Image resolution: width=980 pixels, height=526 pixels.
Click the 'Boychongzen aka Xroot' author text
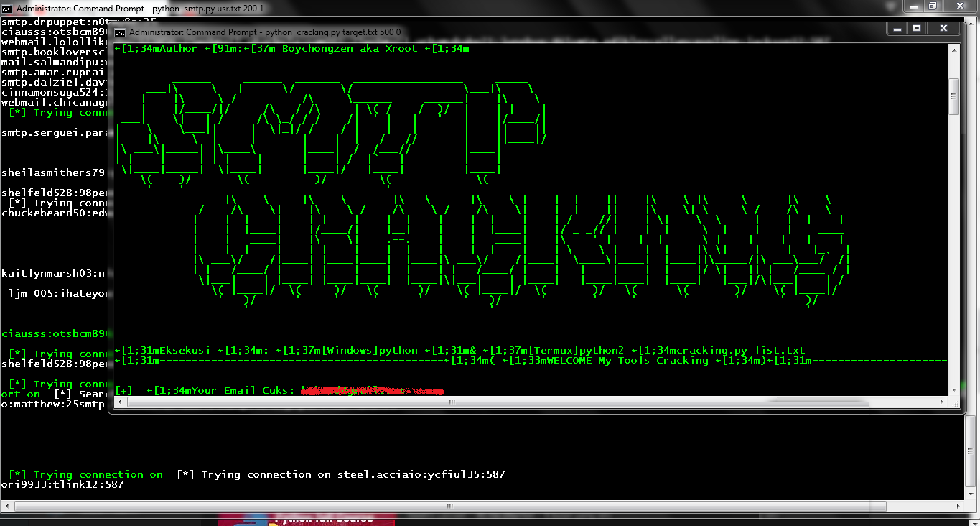point(349,48)
